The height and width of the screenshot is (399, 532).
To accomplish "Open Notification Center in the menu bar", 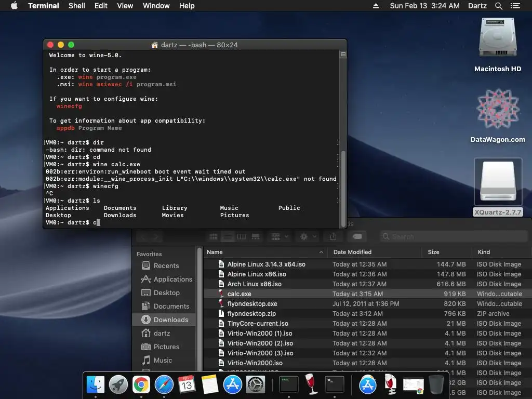I will tap(515, 6).
